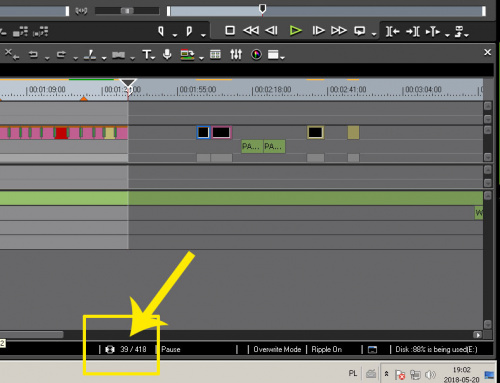Click the Create title T icon

148,54
